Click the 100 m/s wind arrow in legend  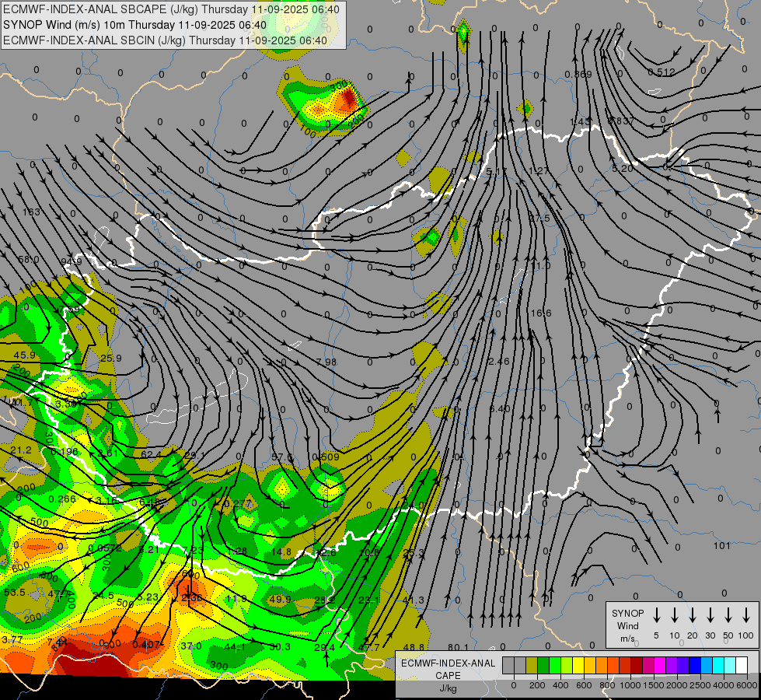(x=746, y=615)
